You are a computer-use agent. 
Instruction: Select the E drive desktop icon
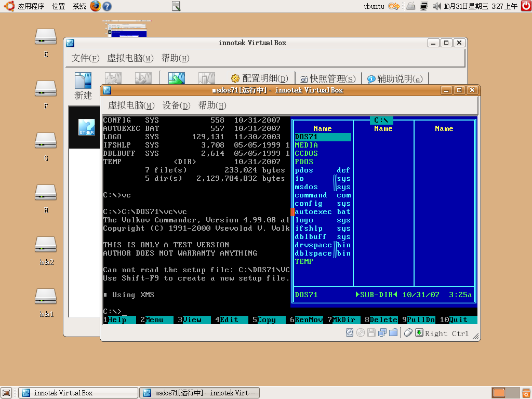(46, 43)
